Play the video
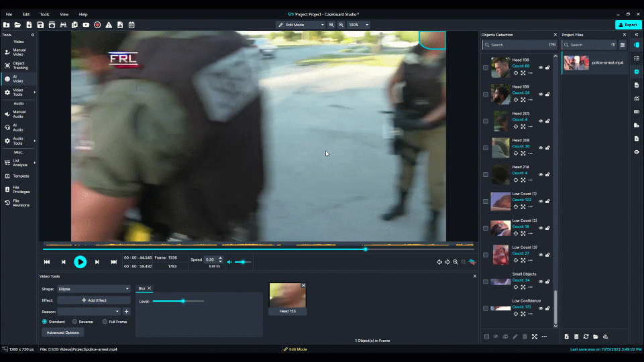 [80, 262]
